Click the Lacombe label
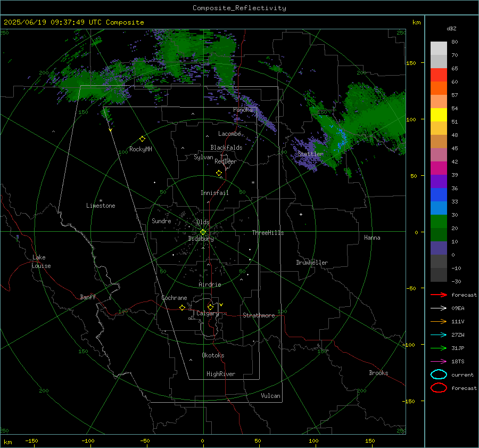This screenshot has width=479, height=448. click(x=229, y=134)
